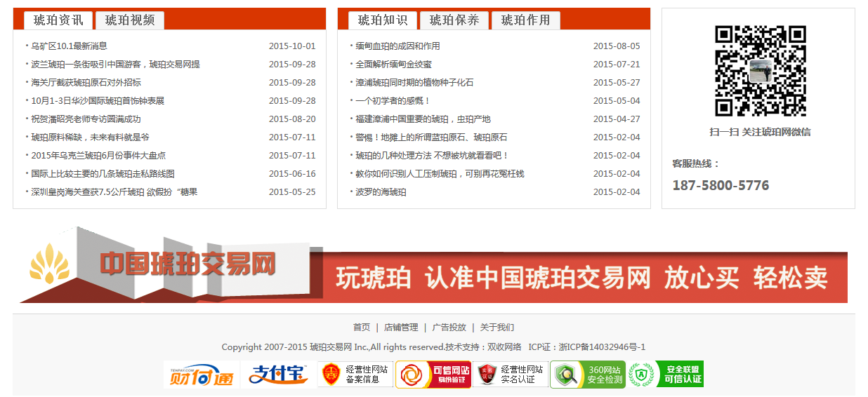Click the date 2015-04-27 in the knowledge list
Screen dimensions: 868x397
[617, 119]
